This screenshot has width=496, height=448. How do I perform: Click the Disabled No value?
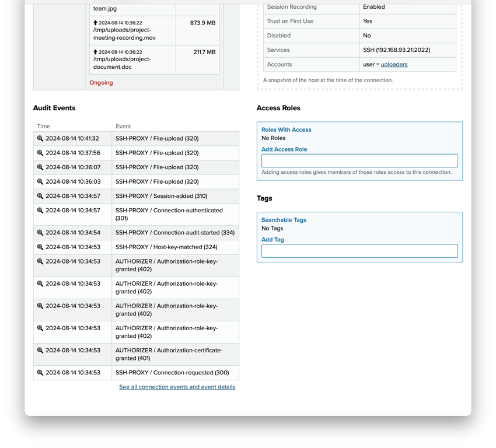pos(366,36)
